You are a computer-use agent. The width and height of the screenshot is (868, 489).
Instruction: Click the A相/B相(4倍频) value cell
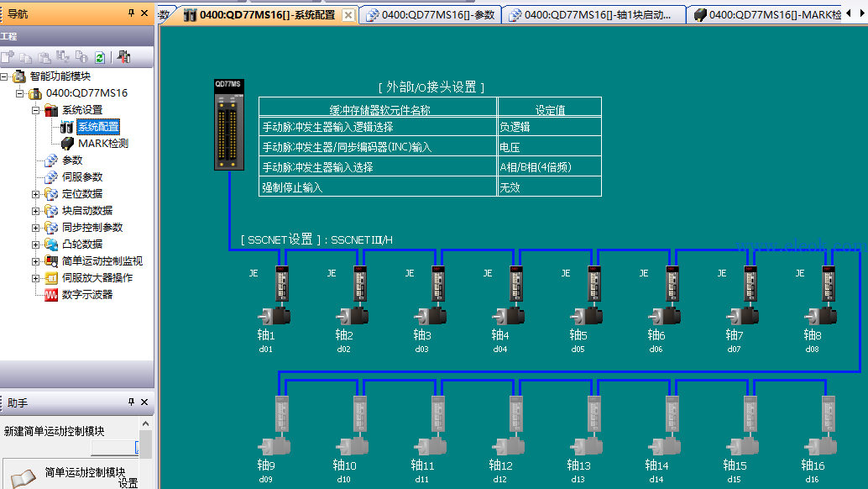(549, 166)
